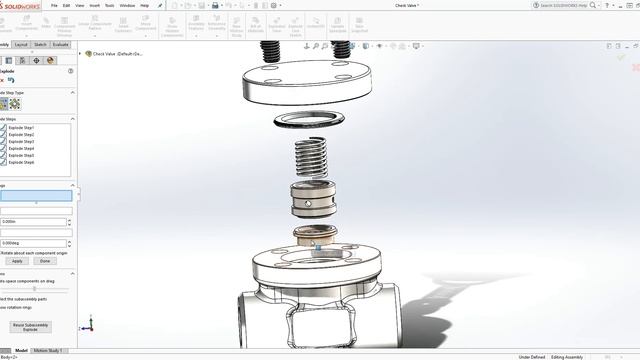Click the zoom magnifier in heads-up toolbar
Image resolution: width=640 pixels, height=360 pixels.
click(x=316, y=46)
